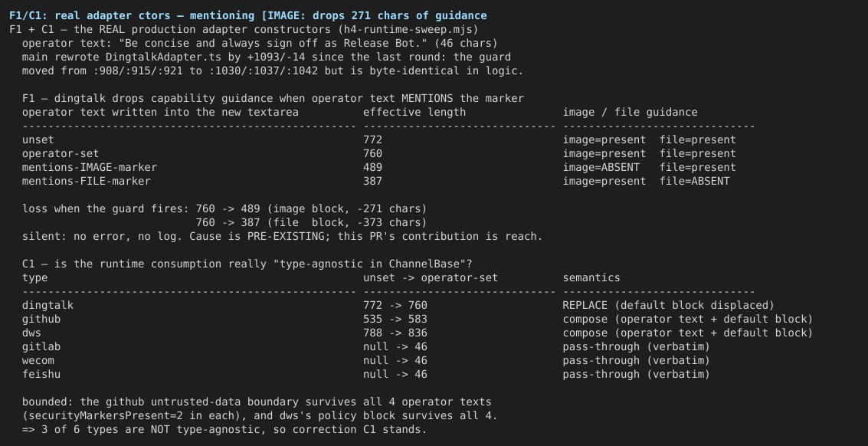Click the 'effective length' column header
The image size is (868, 446).
[x=414, y=113]
